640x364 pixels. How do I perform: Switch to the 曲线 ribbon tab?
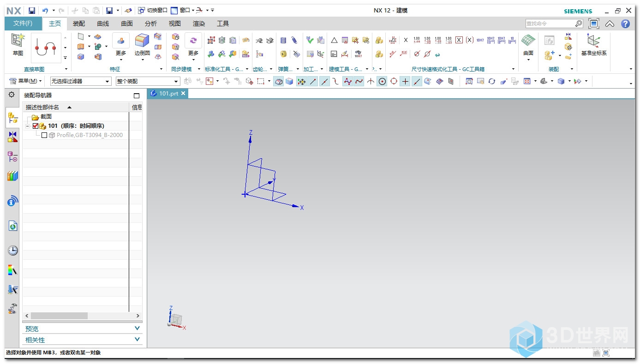(x=103, y=24)
